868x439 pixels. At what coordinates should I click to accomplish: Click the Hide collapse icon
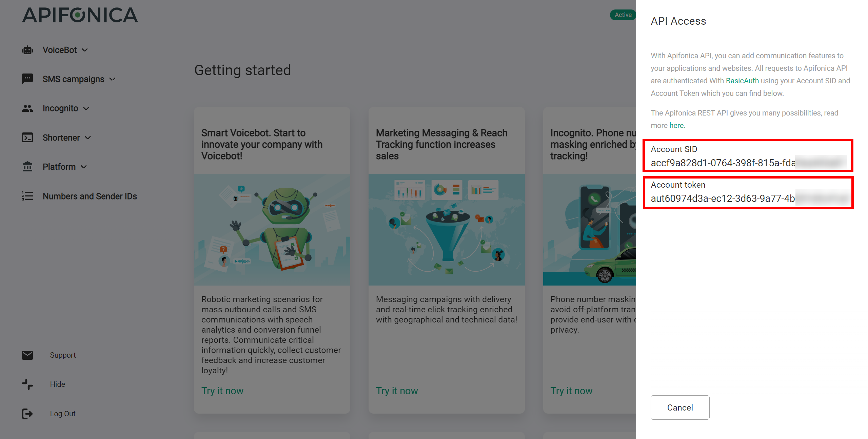(27, 384)
